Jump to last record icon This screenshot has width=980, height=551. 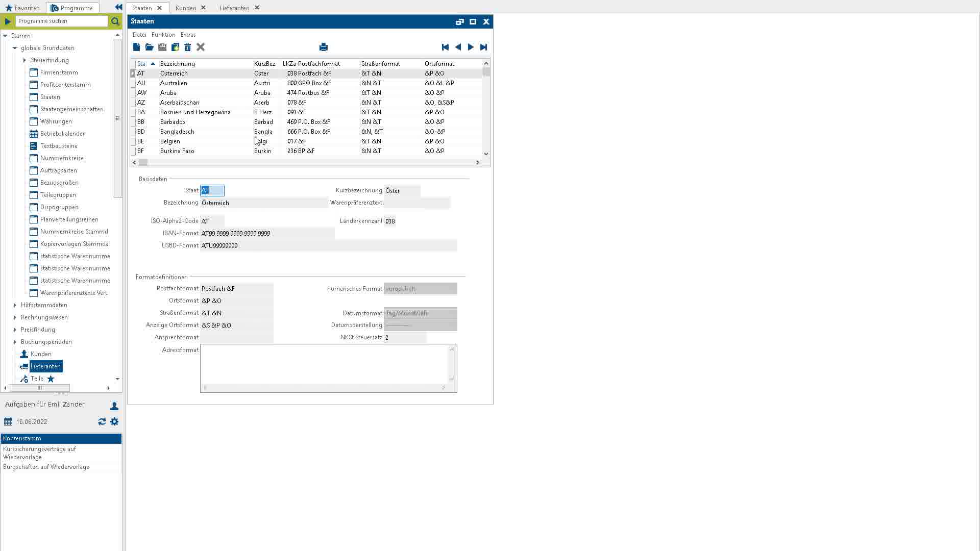483,47
